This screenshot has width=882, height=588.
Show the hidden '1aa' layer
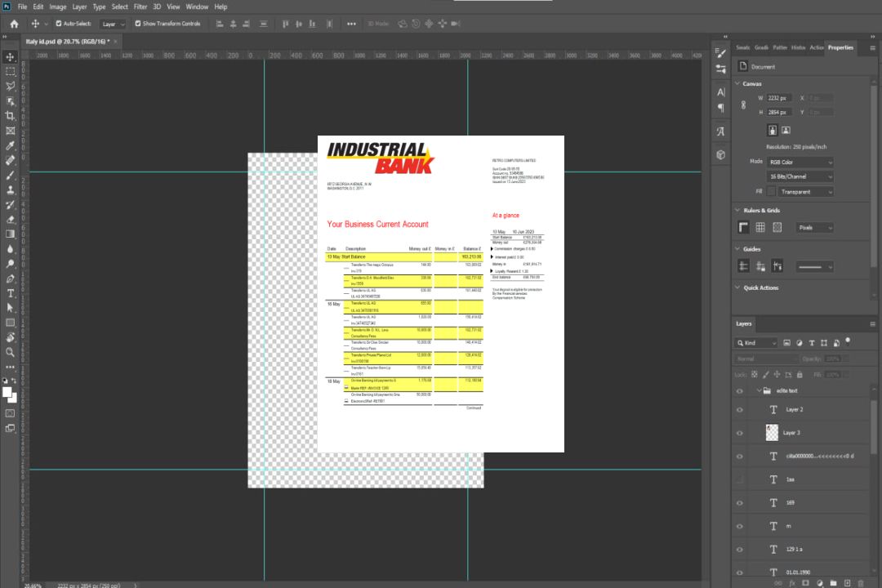click(740, 479)
